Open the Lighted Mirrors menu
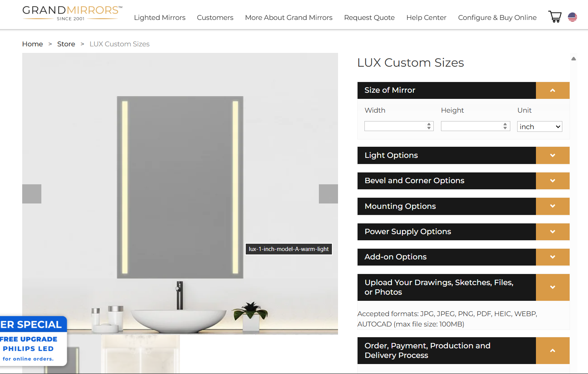The image size is (588, 374). coord(160,18)
